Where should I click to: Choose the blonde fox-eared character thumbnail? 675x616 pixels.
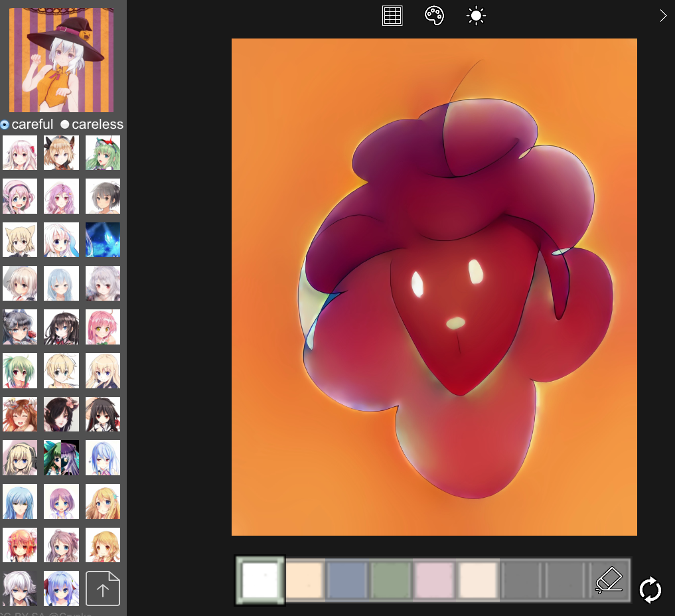[x=20, y=240]
